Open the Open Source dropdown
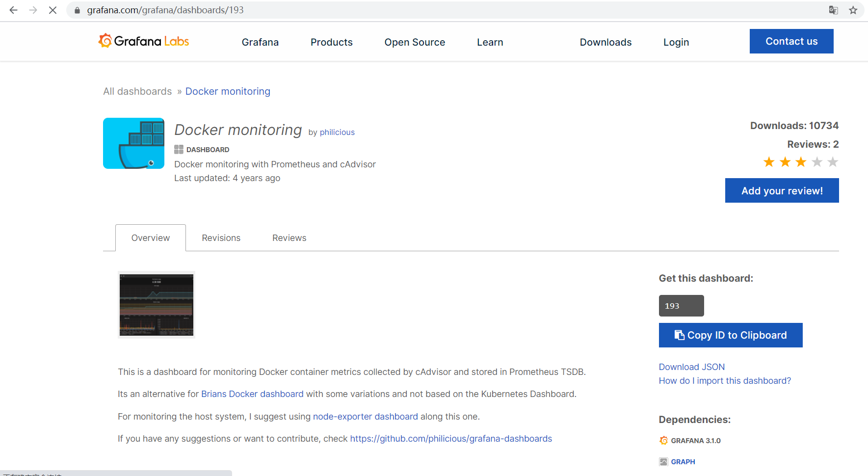Viewport: 868px width, 476px height. (x=415, y=42)
